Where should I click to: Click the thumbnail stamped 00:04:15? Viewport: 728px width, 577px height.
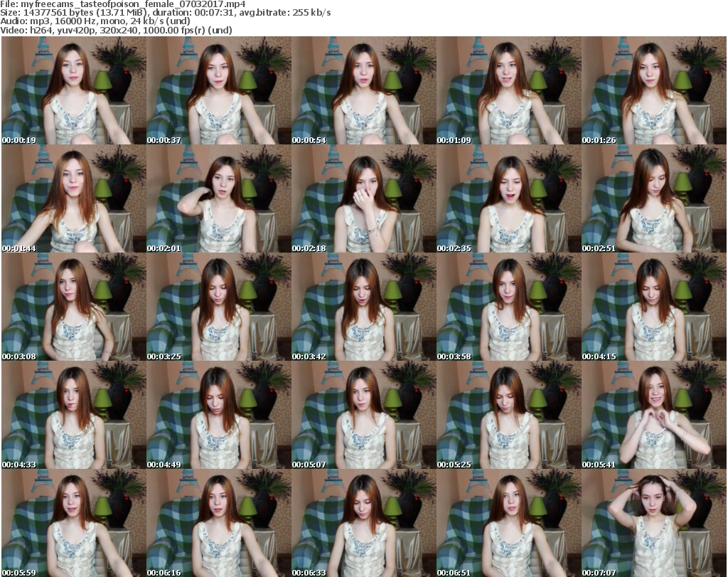point(654,307)
